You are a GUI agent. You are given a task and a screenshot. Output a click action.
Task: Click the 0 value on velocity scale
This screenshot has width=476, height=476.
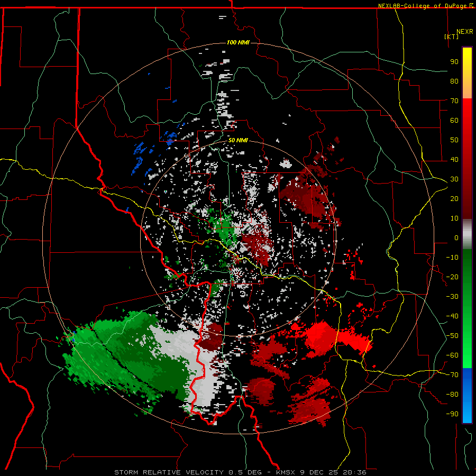(x=456, y=238)
